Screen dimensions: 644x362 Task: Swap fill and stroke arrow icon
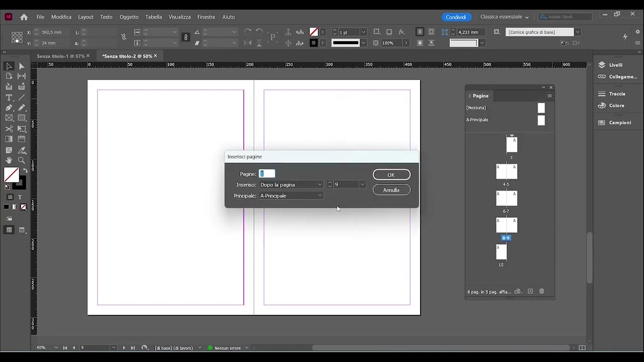(25, 170)
